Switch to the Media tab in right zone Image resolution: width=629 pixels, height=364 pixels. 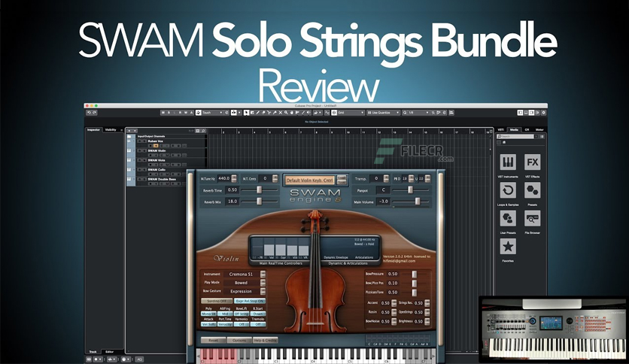[x=514, y=130]
